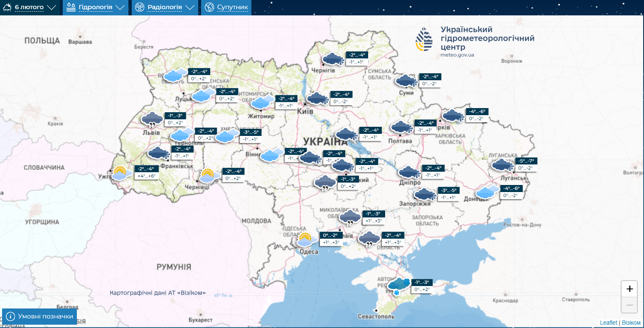Click the rain cloud icon near Lviv
644x328 pixels.
click(152, 119)
